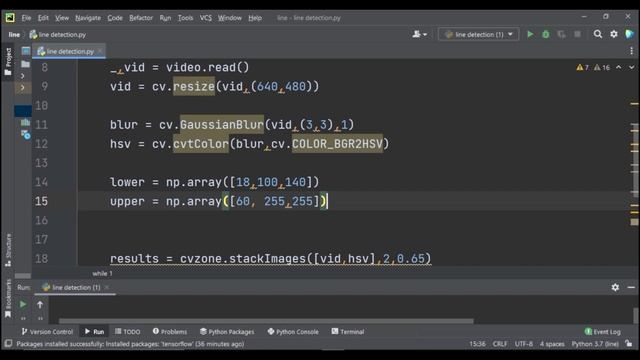
Task: Open the Terminal tool window
Action: coord(348,331)
